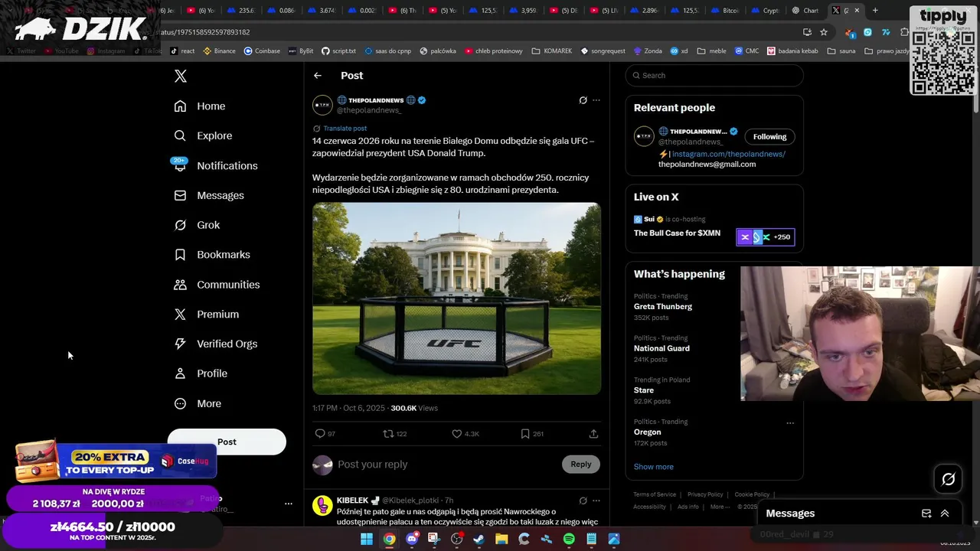980x551 pixels.
Task: Open Greta Thunberg trending topic
Action: tap(663, 306)
